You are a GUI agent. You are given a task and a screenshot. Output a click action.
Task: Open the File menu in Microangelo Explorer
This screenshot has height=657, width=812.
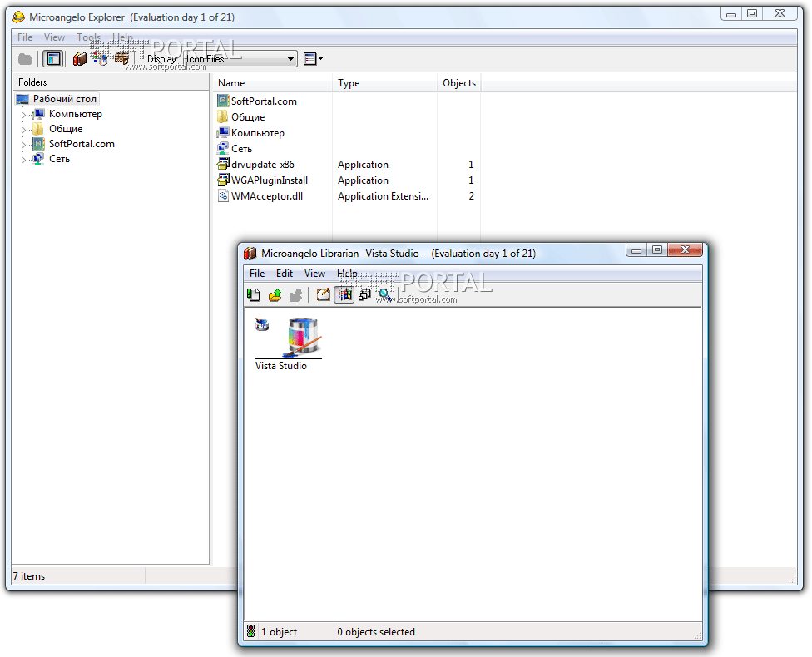coord(25,37)
